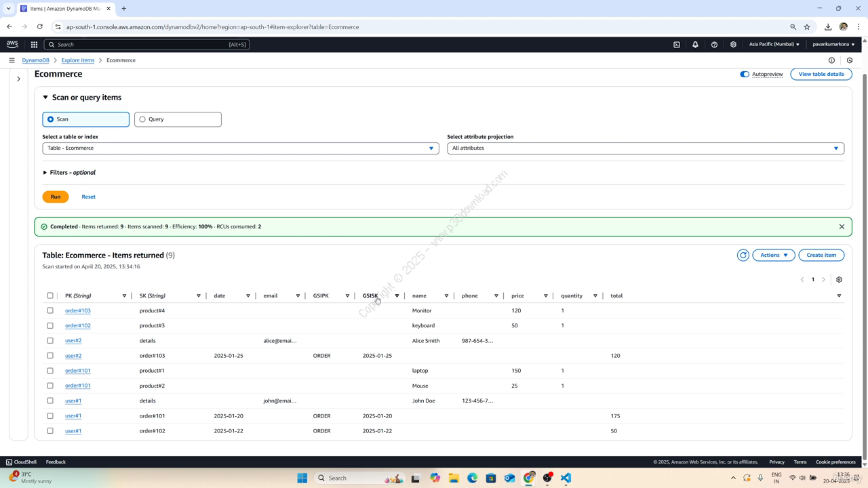The width and height of the screenshot is (868, 488).
Task: Open the CloudShell icon in the footer
Action: (9, 462)
